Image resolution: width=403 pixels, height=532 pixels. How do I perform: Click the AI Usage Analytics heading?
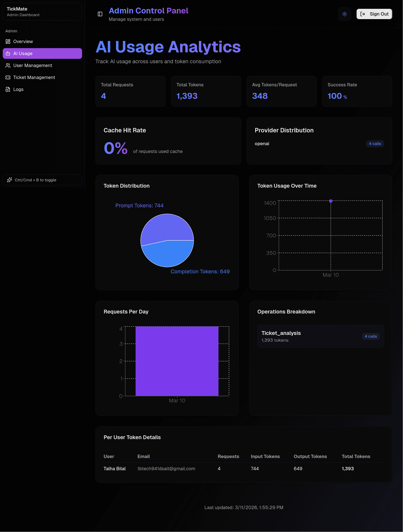pyautogui.click(x=168, y=47)
